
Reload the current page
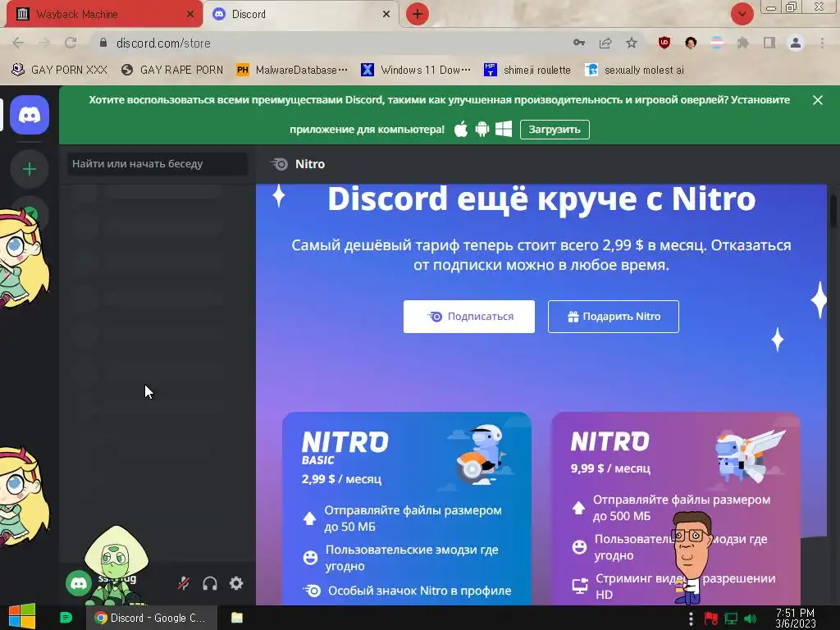(x=71, y=43)
